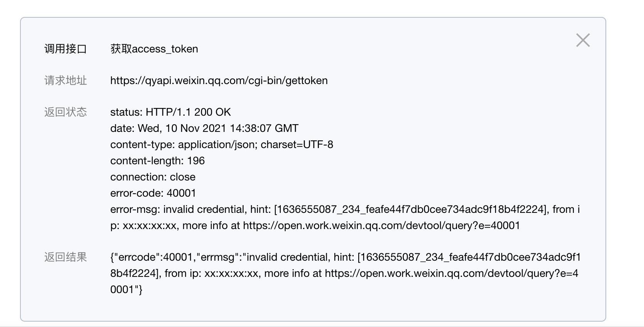The height and width of the screenshot is (327, 644).
Task: Click the connection: close line
Action: [x=153, y=177]
